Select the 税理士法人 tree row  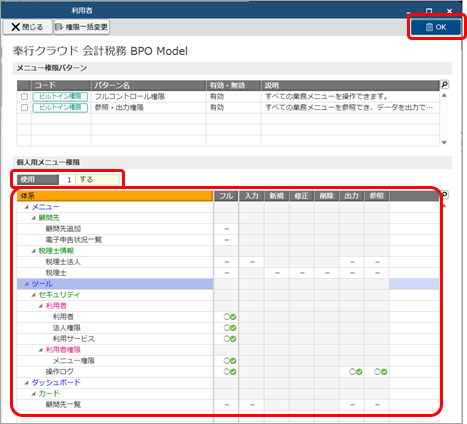115,262
